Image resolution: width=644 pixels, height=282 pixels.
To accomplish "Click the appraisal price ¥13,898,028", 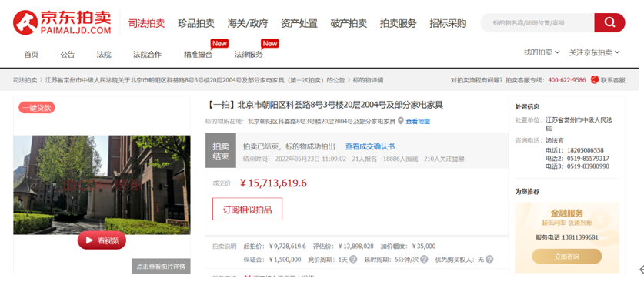I will pyautogui.click(x=356, y=247).
